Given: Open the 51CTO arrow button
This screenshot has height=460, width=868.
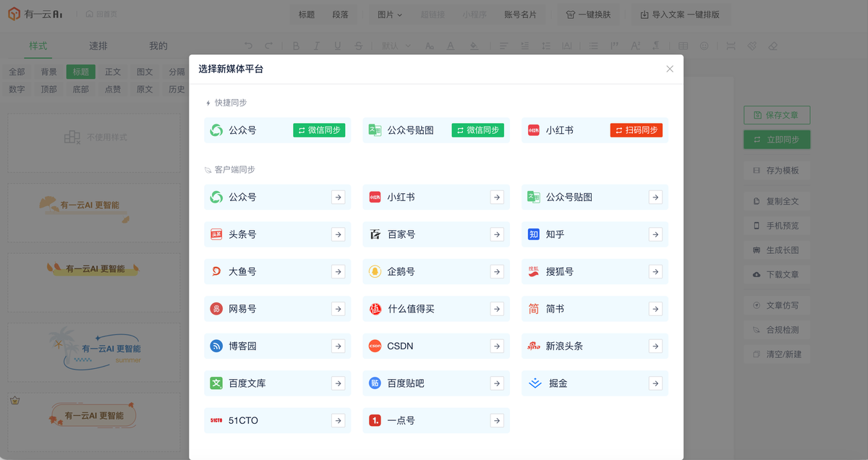Looking at the screenshot, I should click(x=338, y=420).
